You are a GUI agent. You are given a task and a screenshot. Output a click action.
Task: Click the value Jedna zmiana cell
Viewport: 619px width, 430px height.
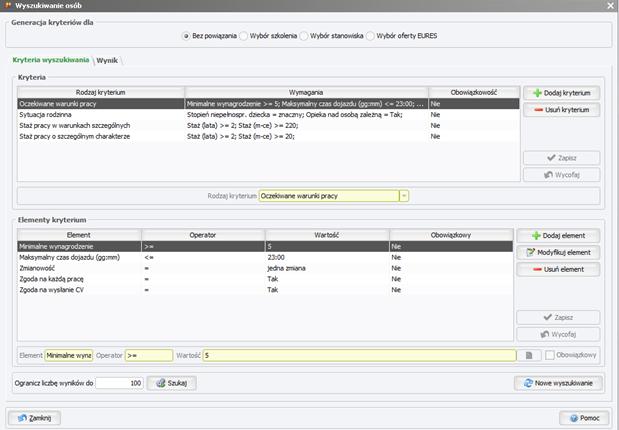(327, 268)
